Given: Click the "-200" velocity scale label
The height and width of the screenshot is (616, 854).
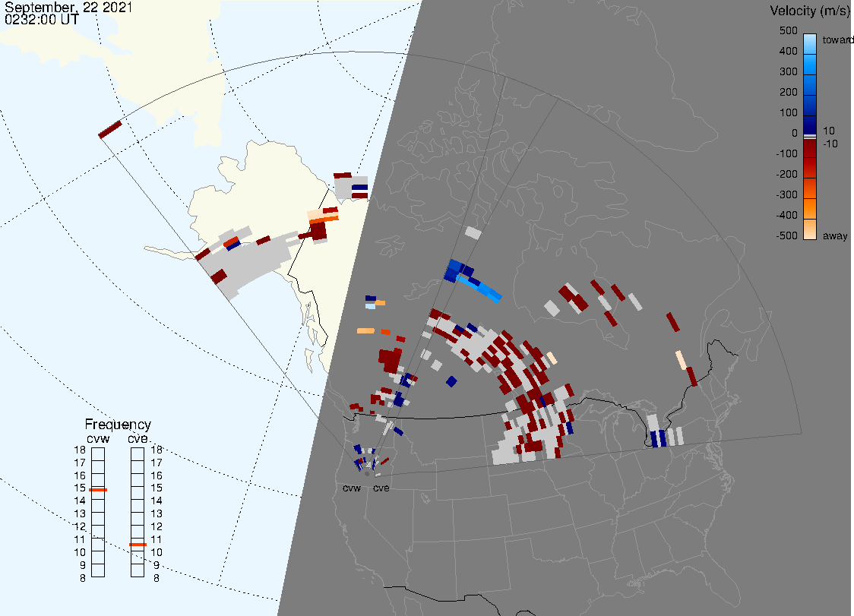Looking at the screenshot, I should [x=786, y=174].
